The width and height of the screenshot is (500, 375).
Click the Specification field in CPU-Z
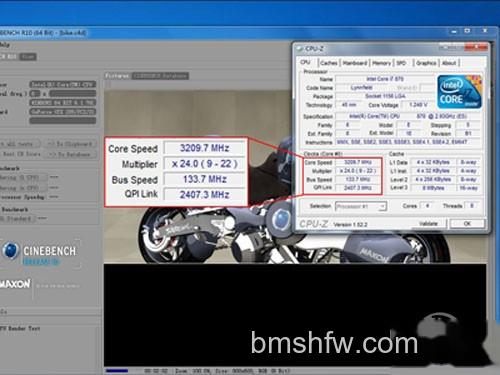click(408, 116)
